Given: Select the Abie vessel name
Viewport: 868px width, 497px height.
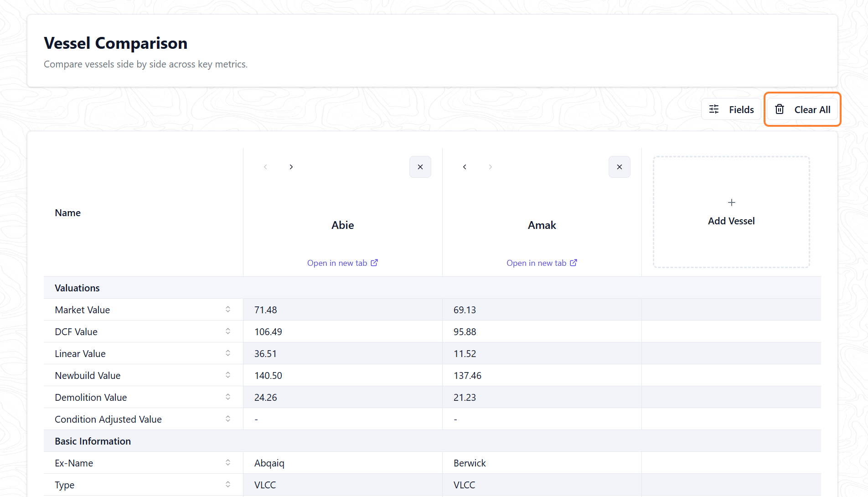Looking at the screenshot, I should click(x=343, y=225).
